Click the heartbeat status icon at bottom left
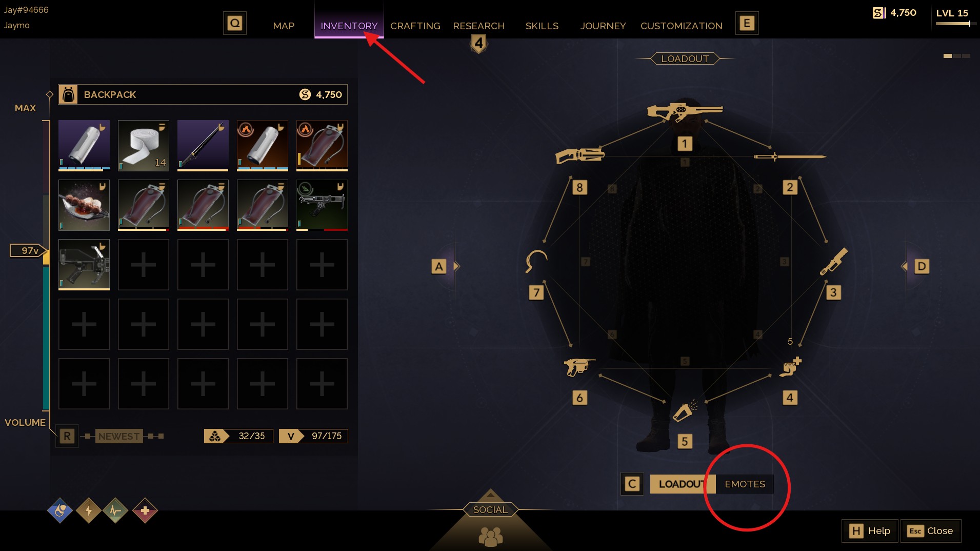This screenshot has width=980, height=551. coord(115,510)
